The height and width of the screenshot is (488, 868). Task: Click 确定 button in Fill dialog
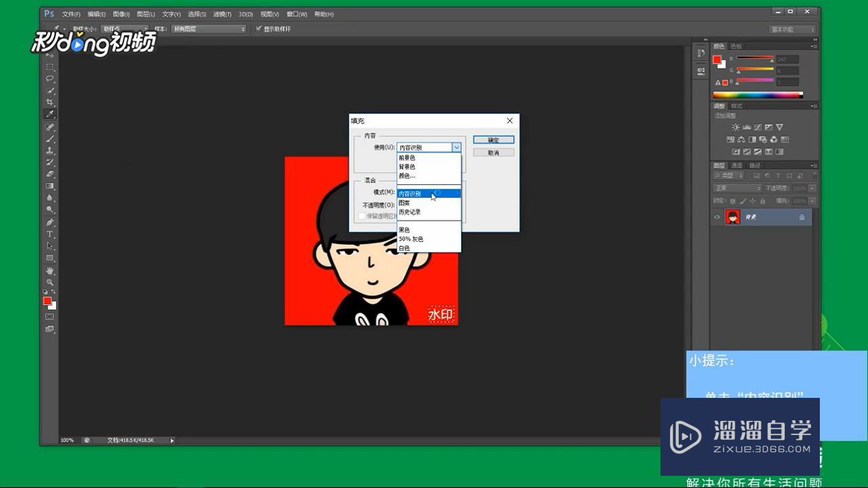(x=494, y=140)
